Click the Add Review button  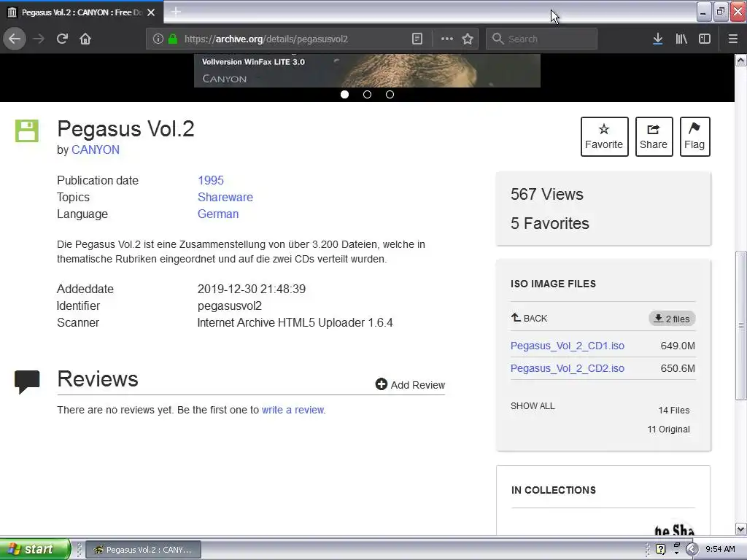coord(410,384)
